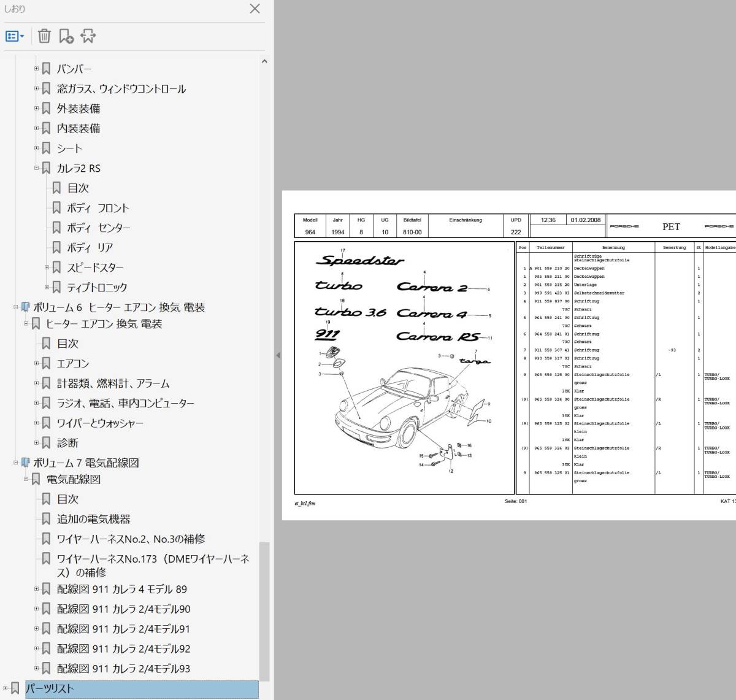Find the current bookmark icon
736x700 pixels.
(88, 36)
